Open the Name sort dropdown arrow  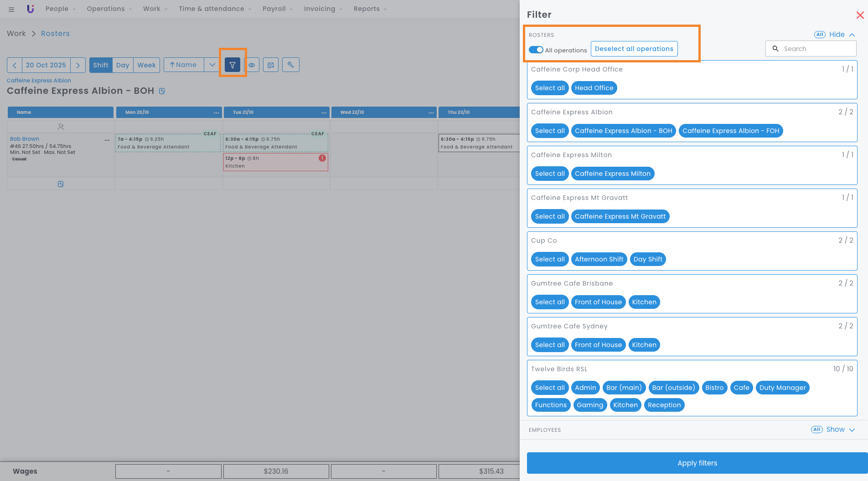[212, 65]
